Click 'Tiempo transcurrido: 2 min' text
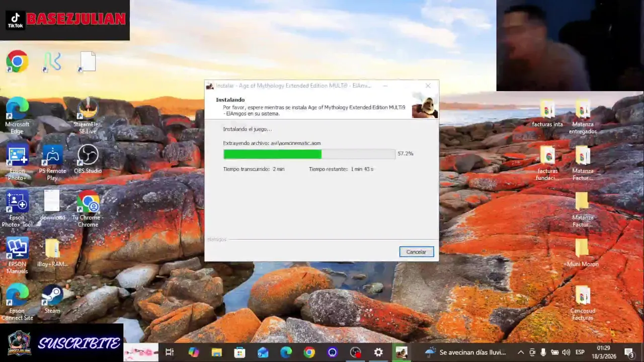Image resolution: width=644 pixels, height=362 pixels. (254, 169)
